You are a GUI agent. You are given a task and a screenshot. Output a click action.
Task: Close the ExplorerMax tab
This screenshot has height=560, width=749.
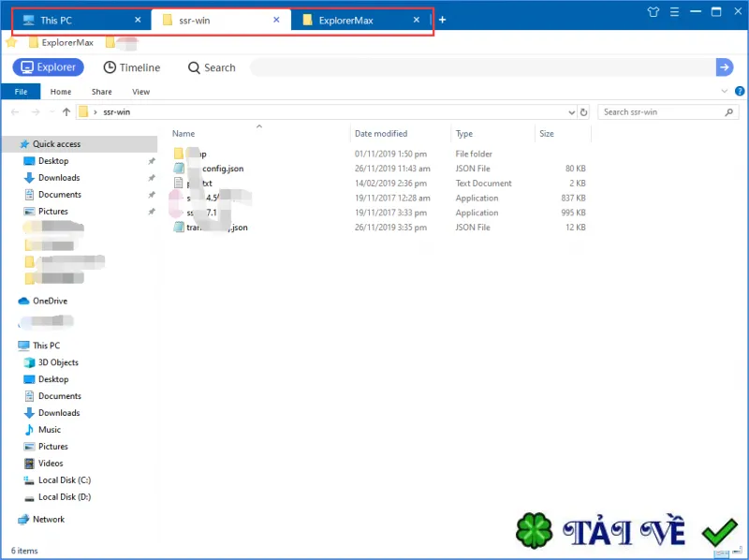point(417,20)
